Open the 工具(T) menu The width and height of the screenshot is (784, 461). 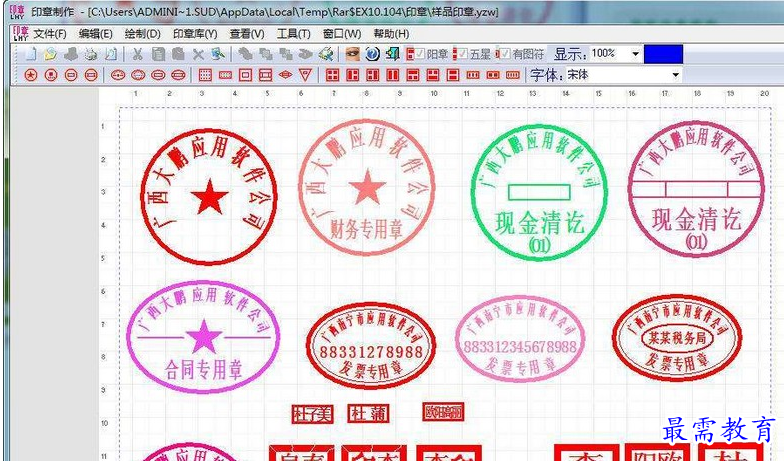coord(294,34)
